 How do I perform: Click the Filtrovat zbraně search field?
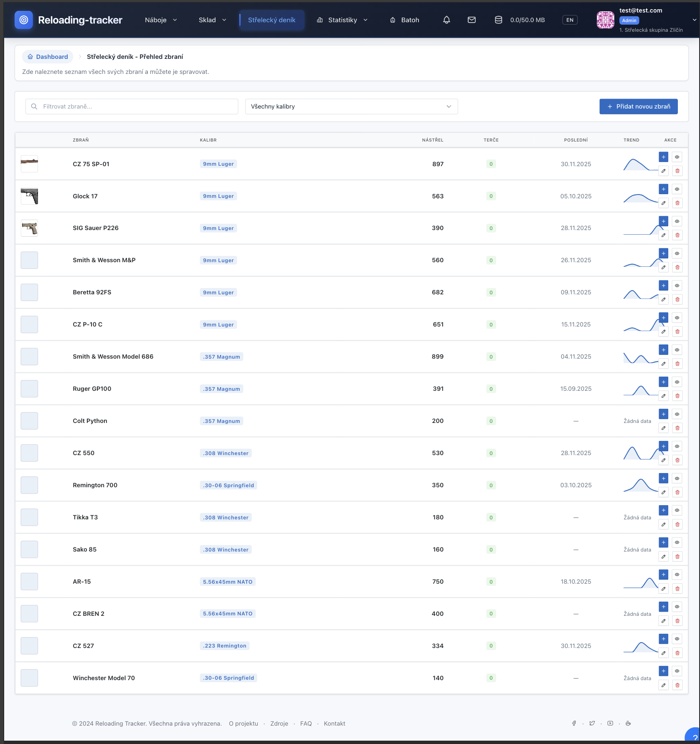click(132, 106)
